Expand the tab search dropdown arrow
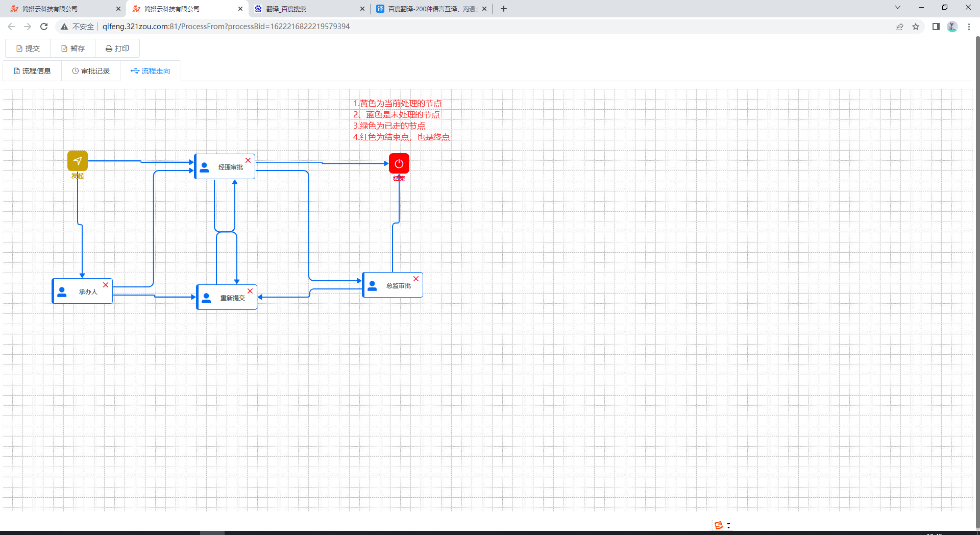 (x=898, y=7)
